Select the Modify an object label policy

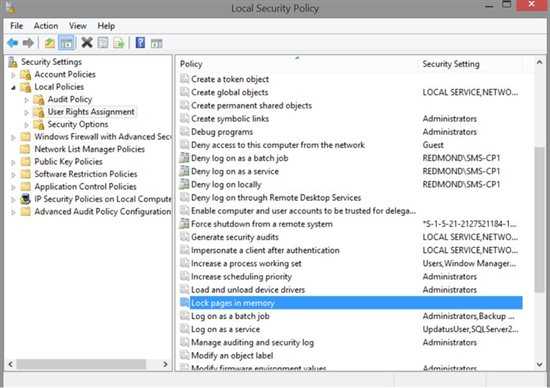(x=232, y=355)
